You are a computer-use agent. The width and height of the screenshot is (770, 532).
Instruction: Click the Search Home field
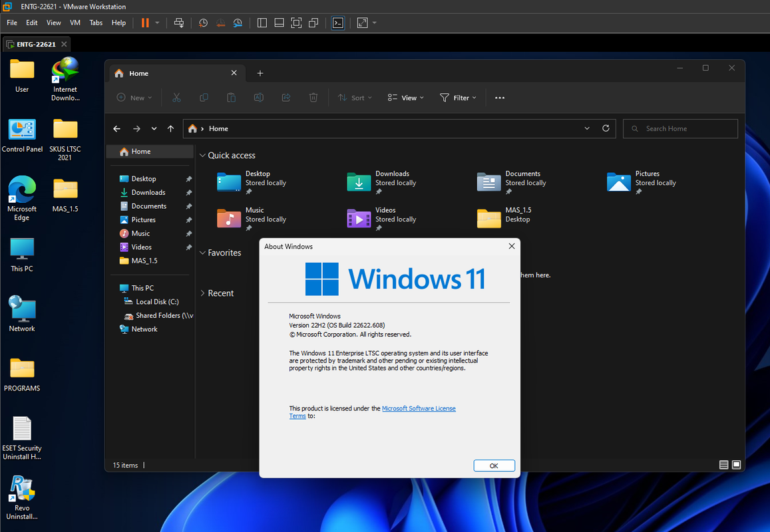[680, 128]
